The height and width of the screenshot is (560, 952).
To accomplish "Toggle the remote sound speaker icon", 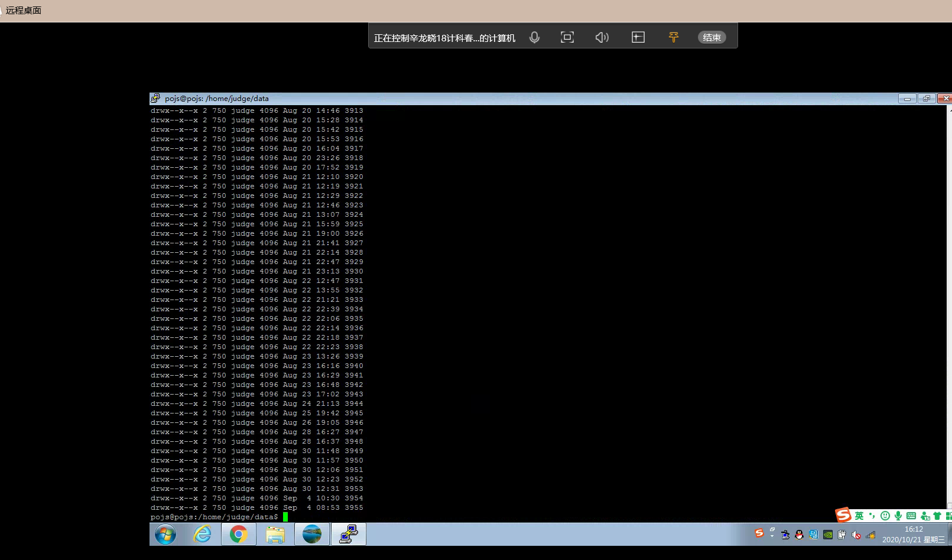I will tap(602, 37).
